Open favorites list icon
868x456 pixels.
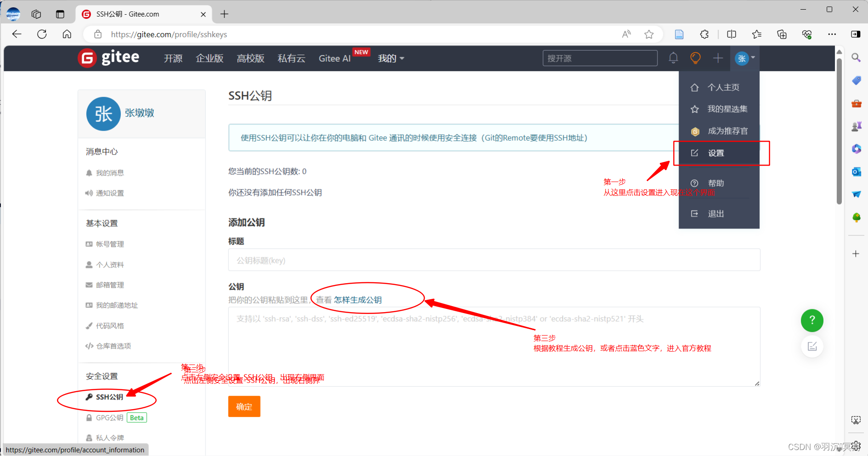pyautogui.click(x=757, y=34)
